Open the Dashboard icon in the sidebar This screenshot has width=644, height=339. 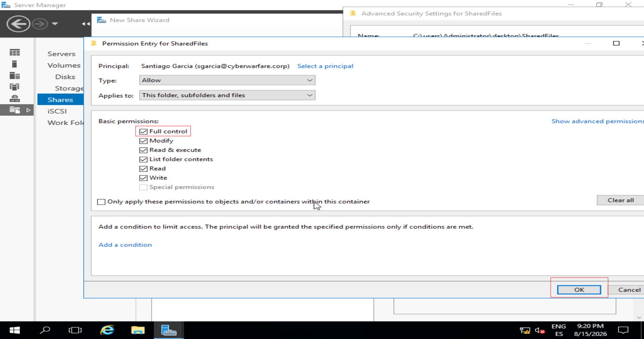pos(14,52)
